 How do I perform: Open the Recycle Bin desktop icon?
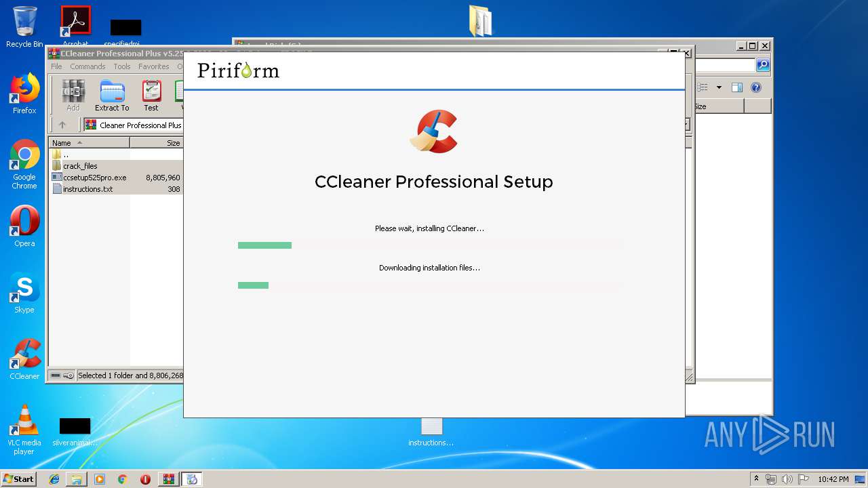pos(24,27)
